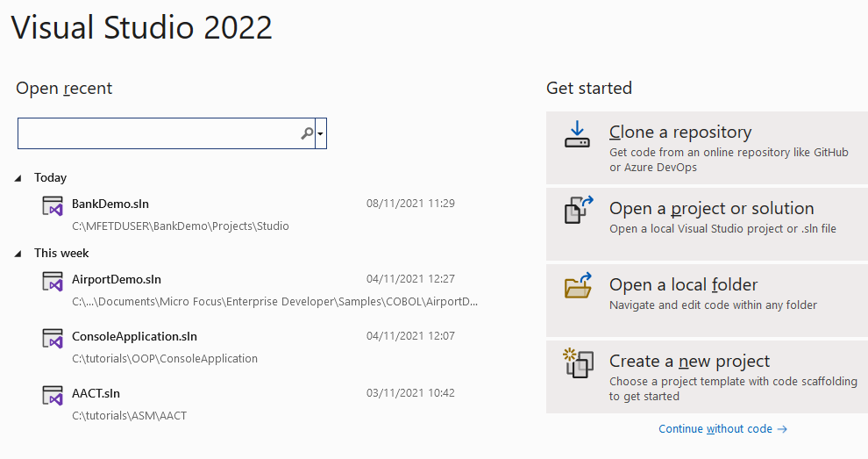Viewport: 868px width, 459px height.
Task: Click the AirportDemo.sln solution icon
Action: [x=53, y=283]
